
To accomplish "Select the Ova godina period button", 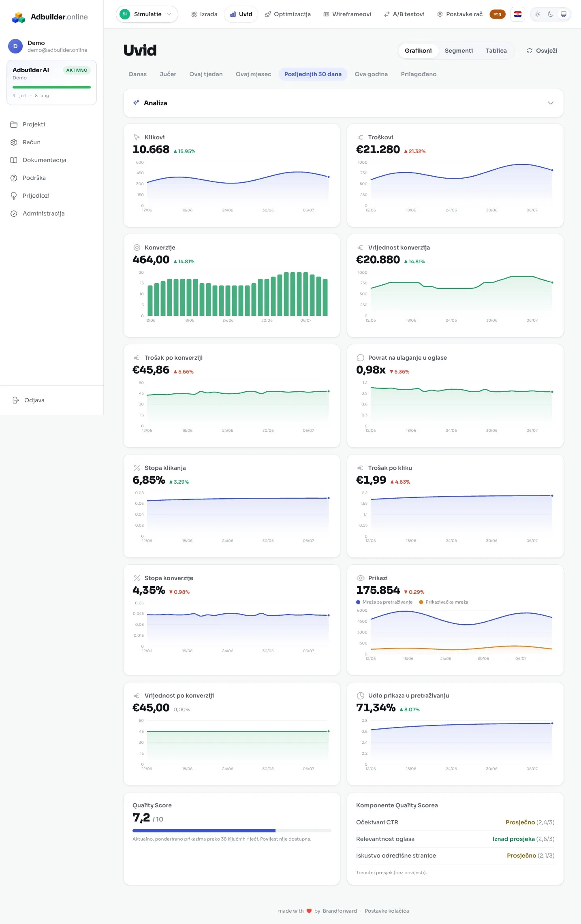I will click(371, 74).
